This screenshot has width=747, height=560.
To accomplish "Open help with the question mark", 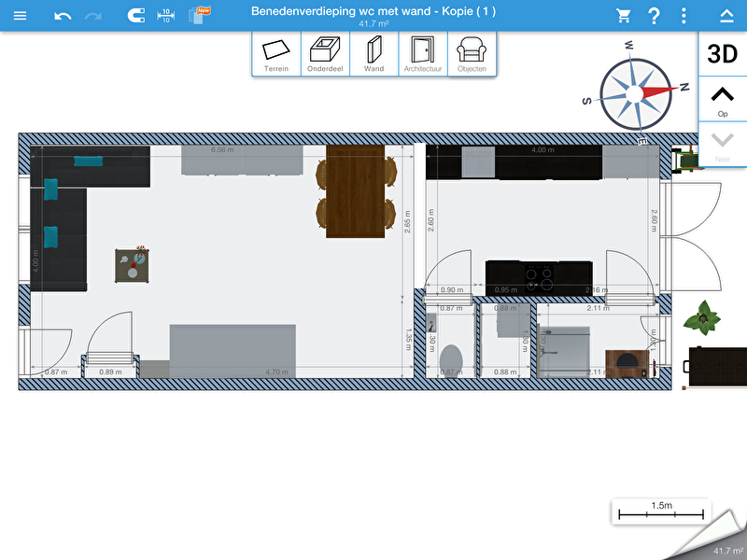I will click(x=654, y=16).
